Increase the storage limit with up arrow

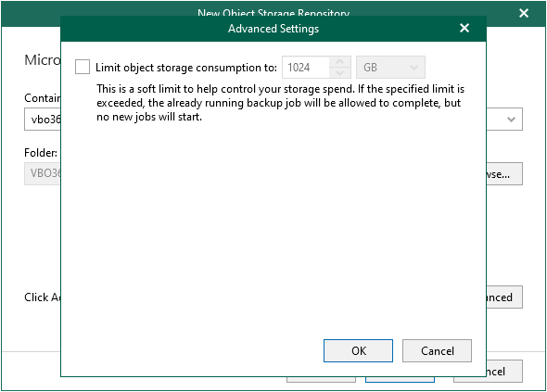click(339, 62)
